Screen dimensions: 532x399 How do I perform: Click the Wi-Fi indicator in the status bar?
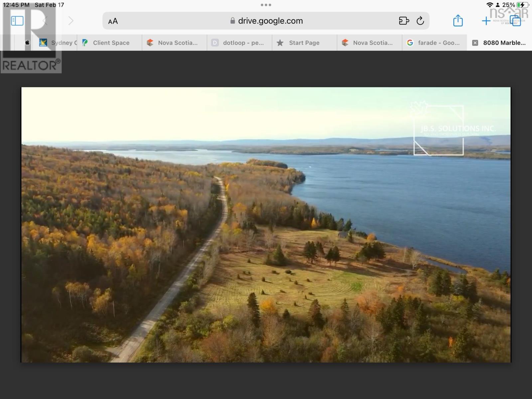(489, 5)
